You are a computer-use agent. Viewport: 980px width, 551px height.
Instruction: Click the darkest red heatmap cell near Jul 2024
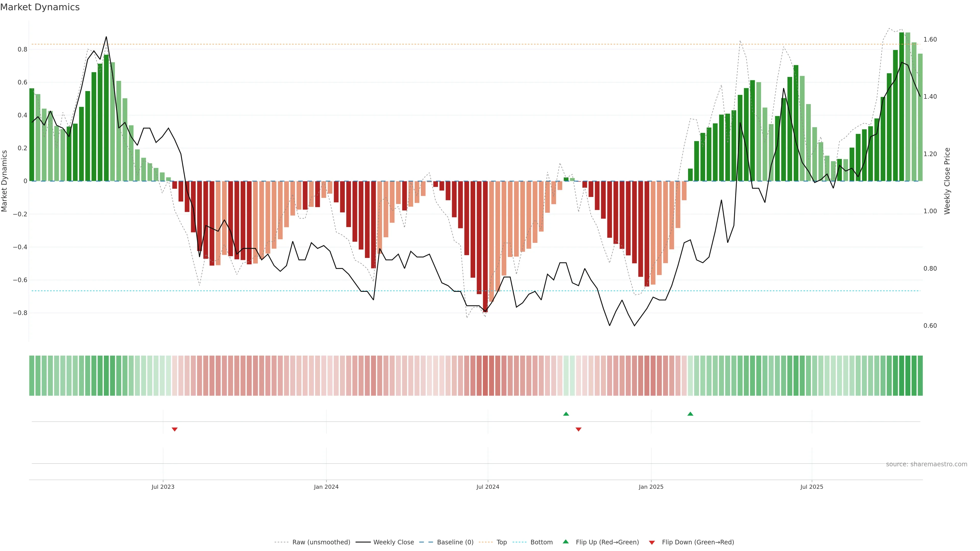coord(485,376)
